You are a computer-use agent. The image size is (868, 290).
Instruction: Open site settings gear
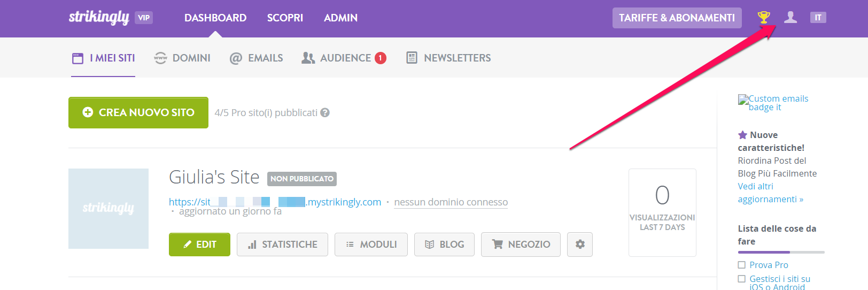click(x=580, y=245)
